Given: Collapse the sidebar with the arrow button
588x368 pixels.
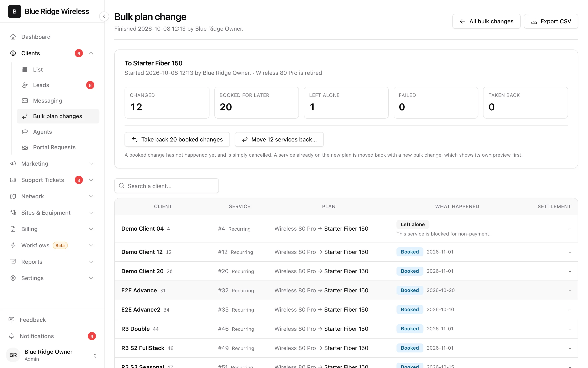Looking at the screenshot, I should click(x=104, y=16).
